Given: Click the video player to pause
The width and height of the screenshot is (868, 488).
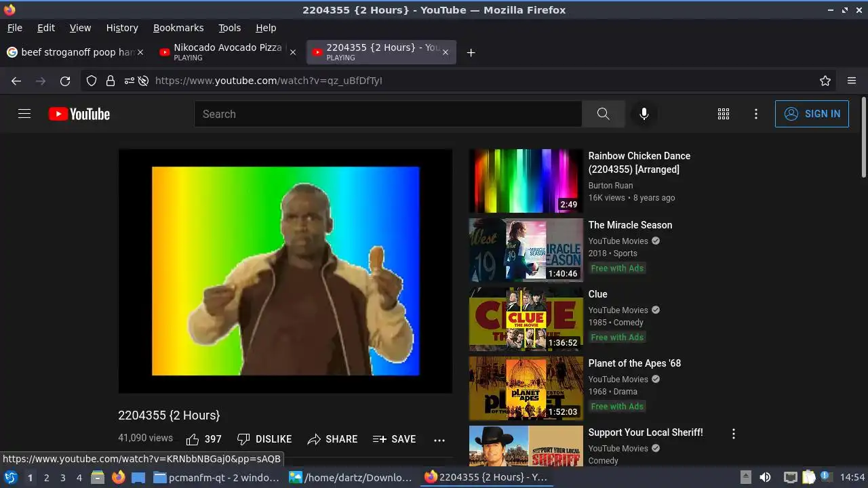Looking at the screenshot, I should tap(285, 271).
